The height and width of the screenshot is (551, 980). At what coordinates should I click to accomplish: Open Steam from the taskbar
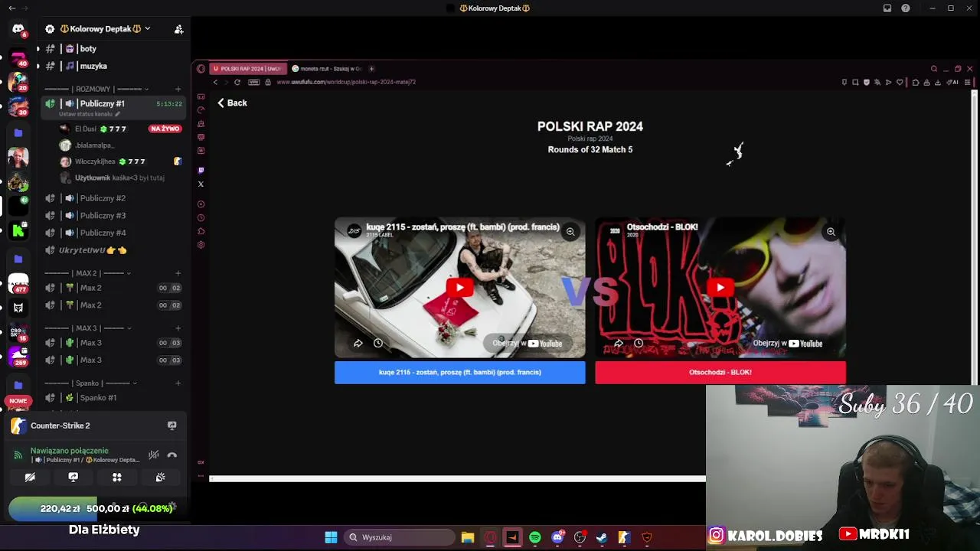coord(602,537)
